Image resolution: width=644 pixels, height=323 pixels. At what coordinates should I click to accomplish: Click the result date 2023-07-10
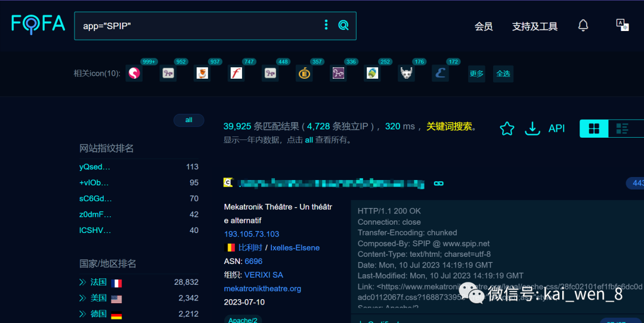click(244, 302)
